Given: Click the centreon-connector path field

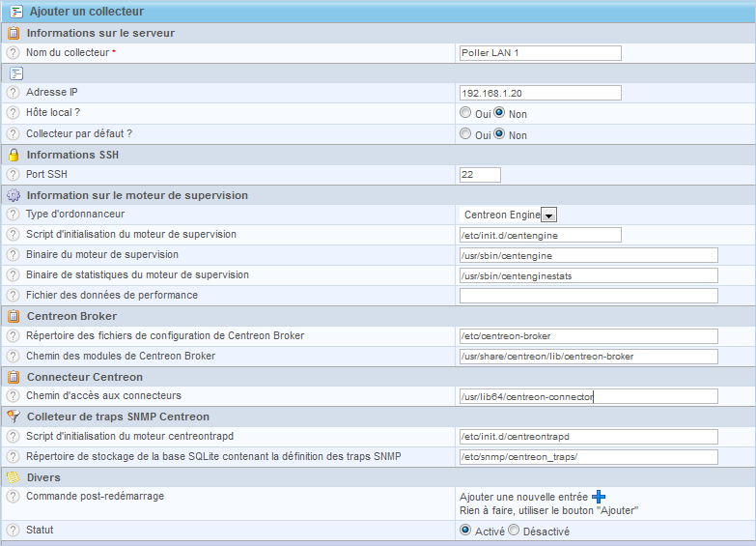Looking at the screenshot, I should coord(589,396).
